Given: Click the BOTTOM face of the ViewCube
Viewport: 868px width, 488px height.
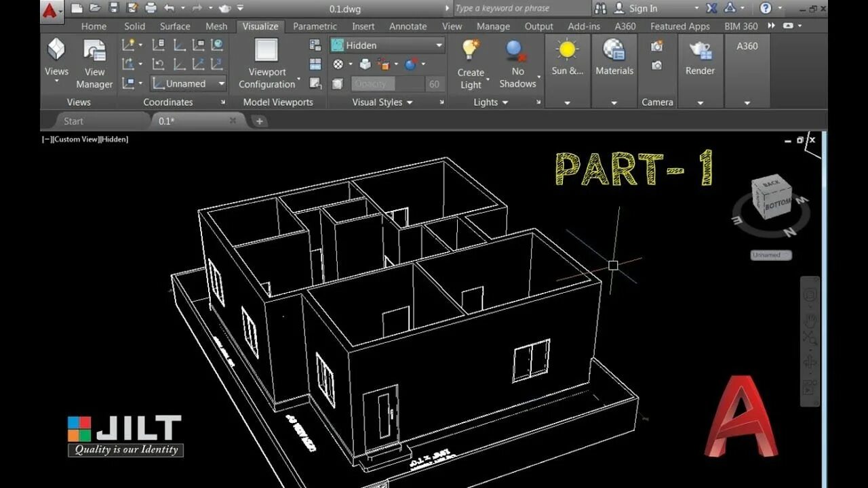Looking at the screenshot, I should pyautogui.click(x=777, y=203).
